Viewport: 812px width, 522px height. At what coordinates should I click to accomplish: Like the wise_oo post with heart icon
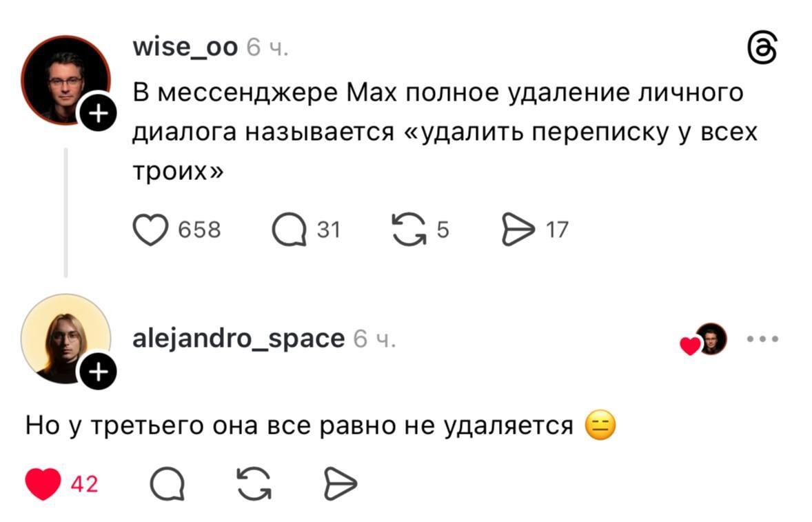pos(150,229)
